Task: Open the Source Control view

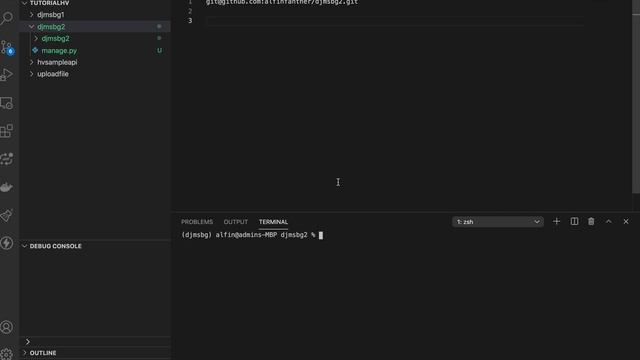Action: pyautogui.click(x=7, y=47)
